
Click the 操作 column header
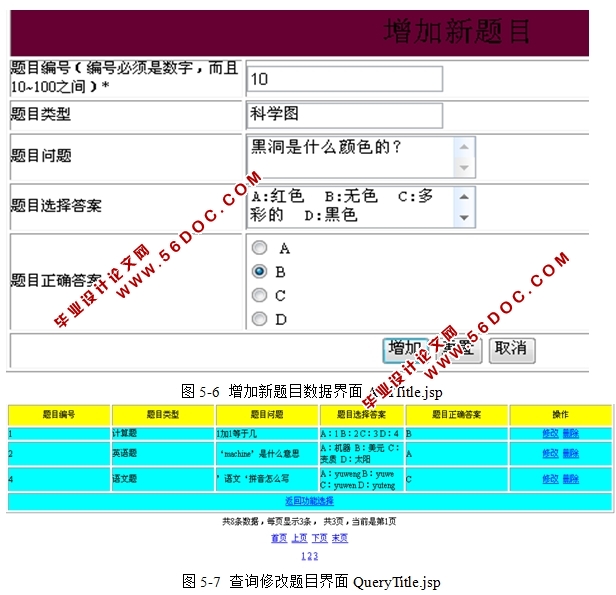click(x=561, y=415)
